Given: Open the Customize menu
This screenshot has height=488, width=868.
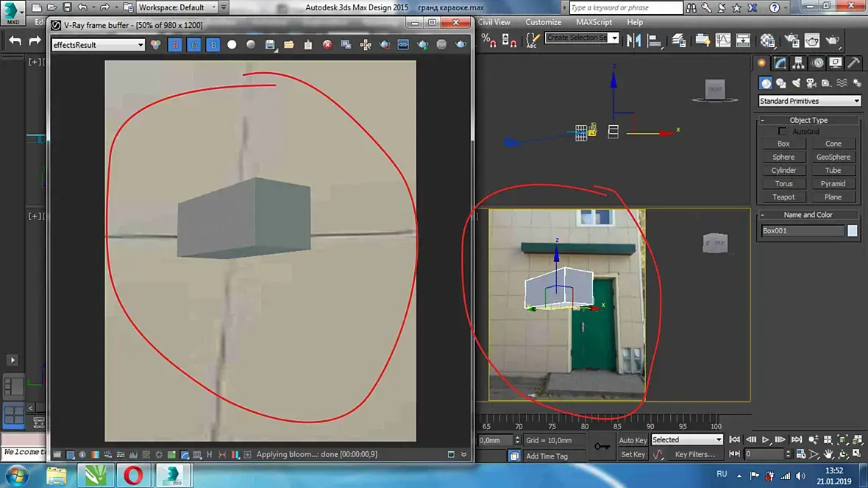Looking at the screenshot, I should (543, 22).
